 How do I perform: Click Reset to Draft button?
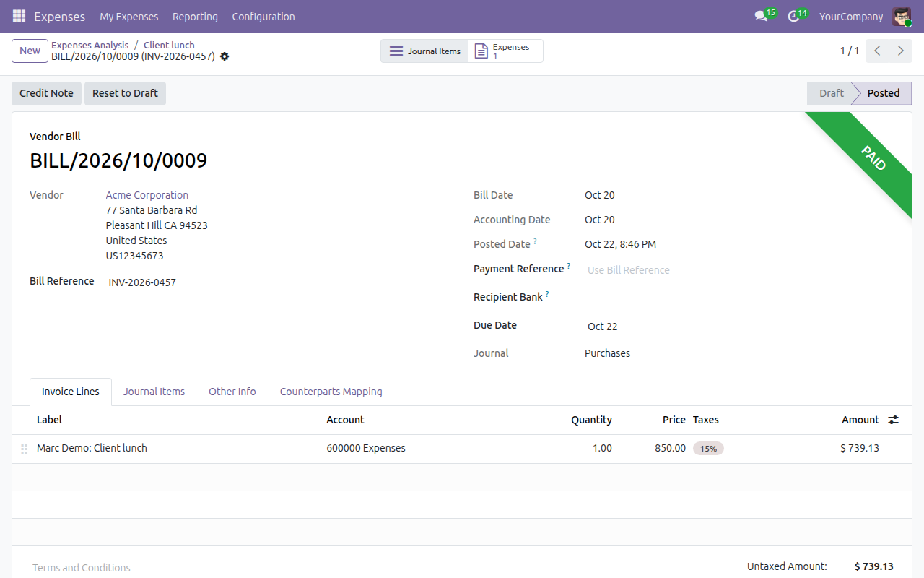pyautogui.click(x=125, y=93)
